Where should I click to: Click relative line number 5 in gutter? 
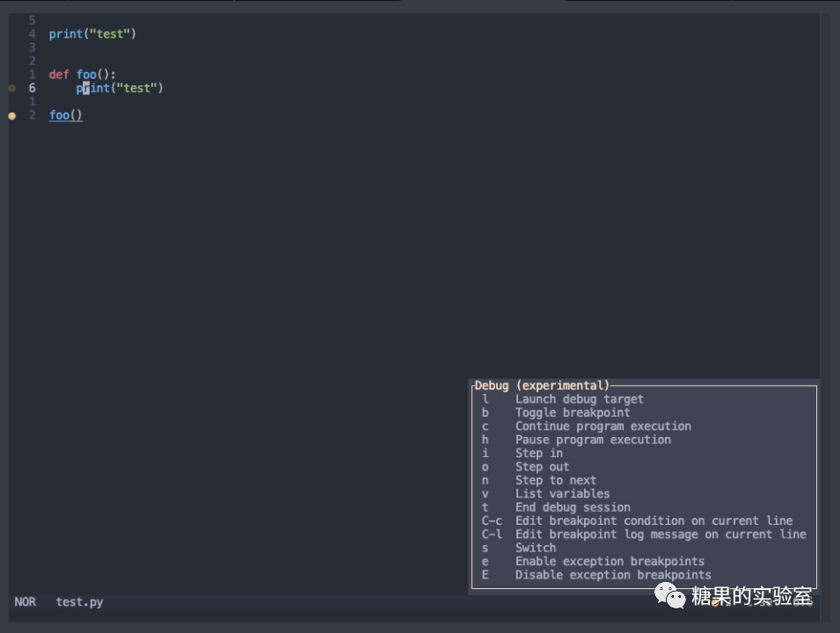tap(33, 21)
